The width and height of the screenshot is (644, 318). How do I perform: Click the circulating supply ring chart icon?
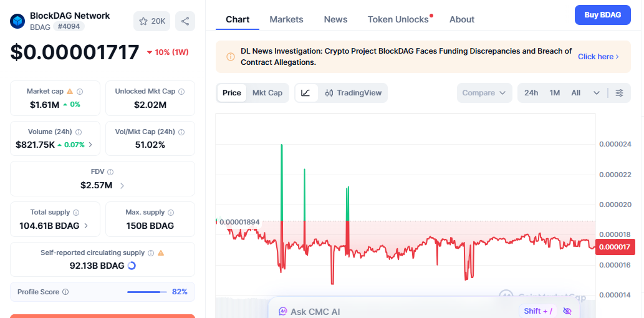[x=132, y=266]
